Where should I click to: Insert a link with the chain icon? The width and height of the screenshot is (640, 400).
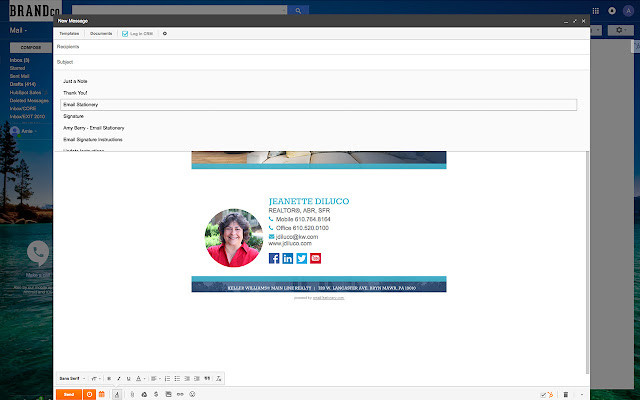coord(180,395)
